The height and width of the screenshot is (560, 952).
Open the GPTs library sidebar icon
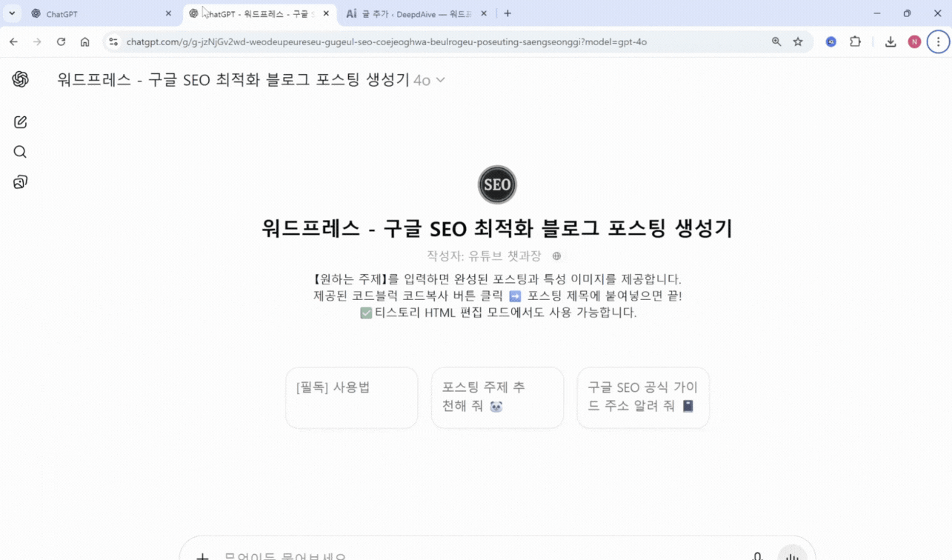(x=20, y=182)
